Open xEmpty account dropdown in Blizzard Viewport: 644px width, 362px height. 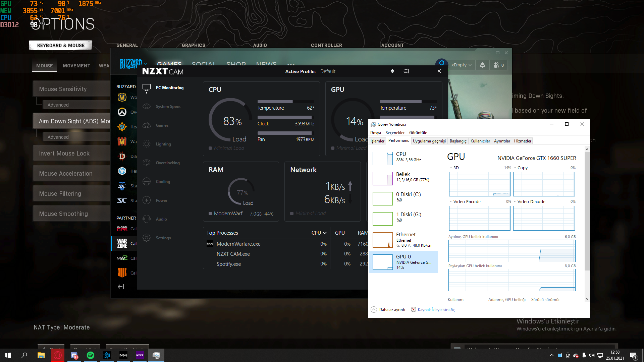point(462,65)
